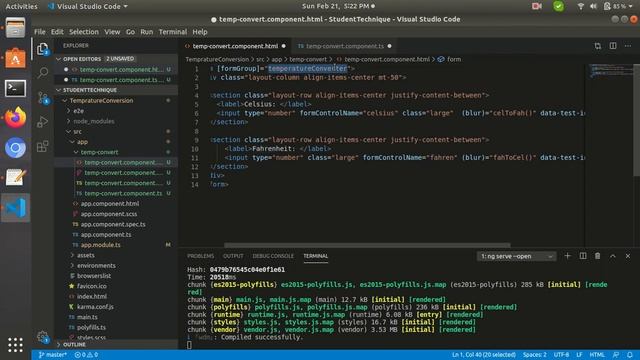This screenshot has height=360, width=640.
Task: Switch to the Debug Console tab
Action: click(x=273, y=256)
